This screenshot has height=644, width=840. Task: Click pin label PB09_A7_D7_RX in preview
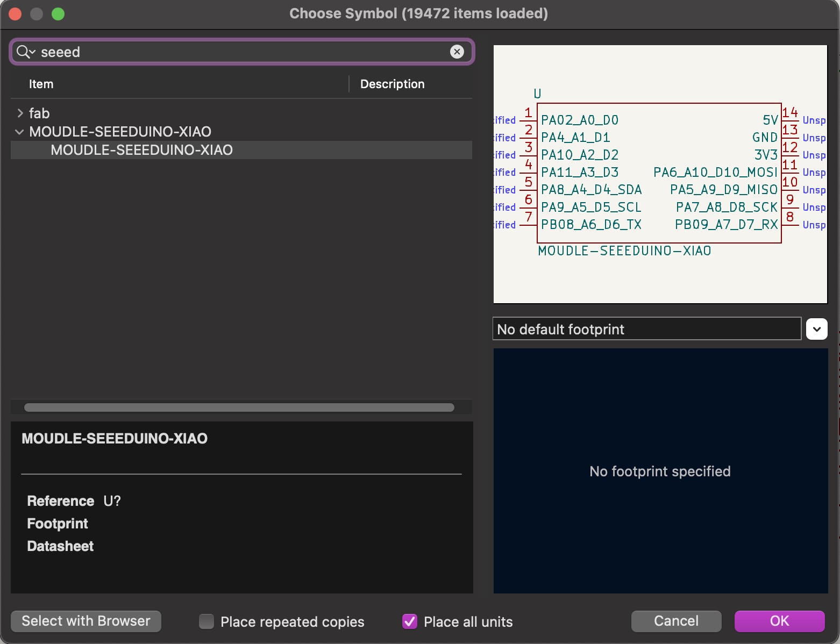(727, 225)
